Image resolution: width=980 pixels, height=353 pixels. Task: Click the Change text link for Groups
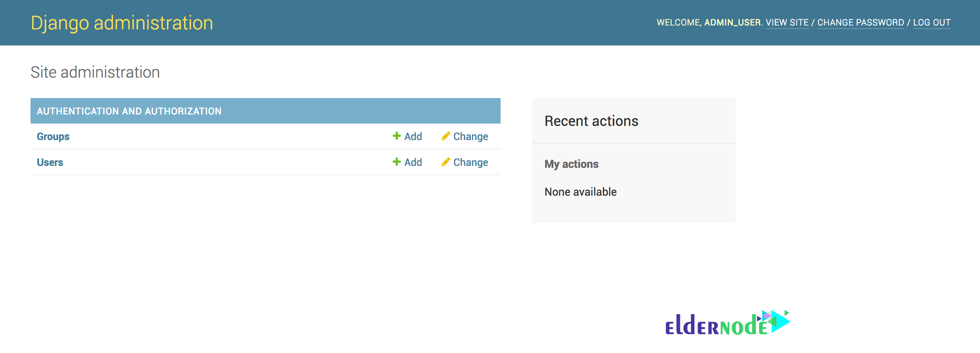coord(470,136)
